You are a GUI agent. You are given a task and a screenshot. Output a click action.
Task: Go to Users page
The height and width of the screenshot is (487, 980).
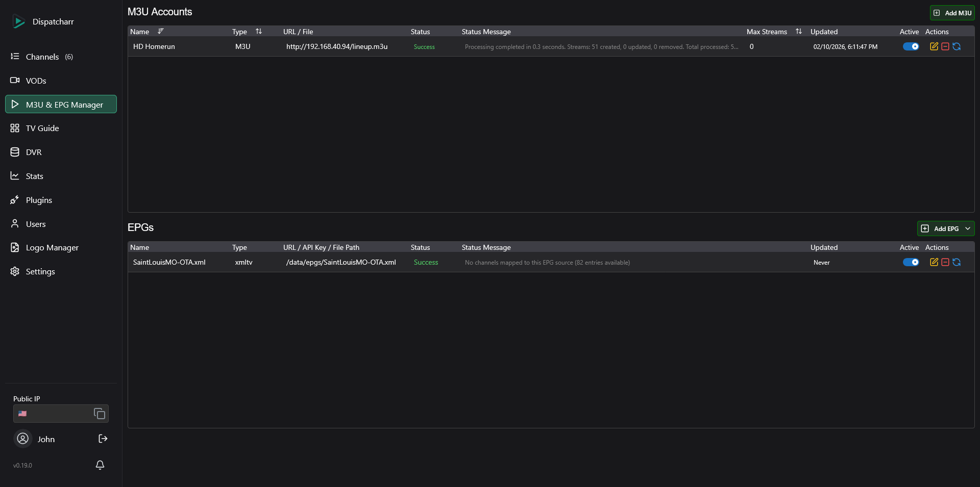[x=61, y=224]
